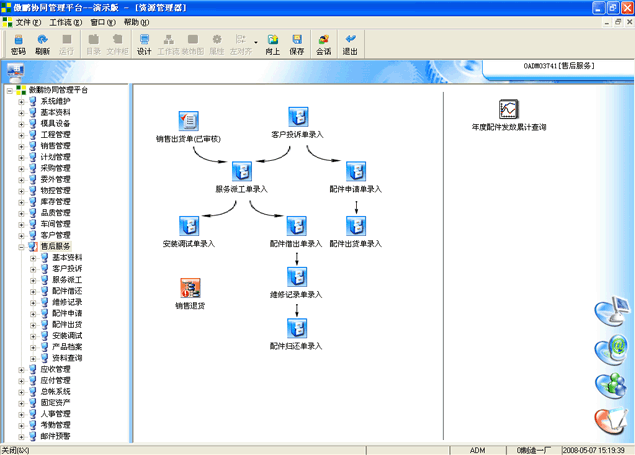Open the 销售出货单(已审核) document icon
The image size is (635, 455).
point(188,120)
